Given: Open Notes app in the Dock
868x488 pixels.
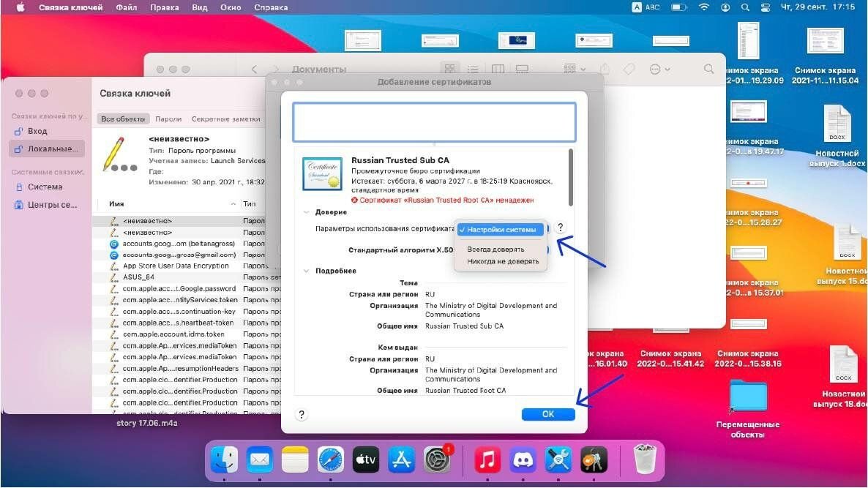Looking at the screenshot, I should pyautogui.click(x=295, y=459).
